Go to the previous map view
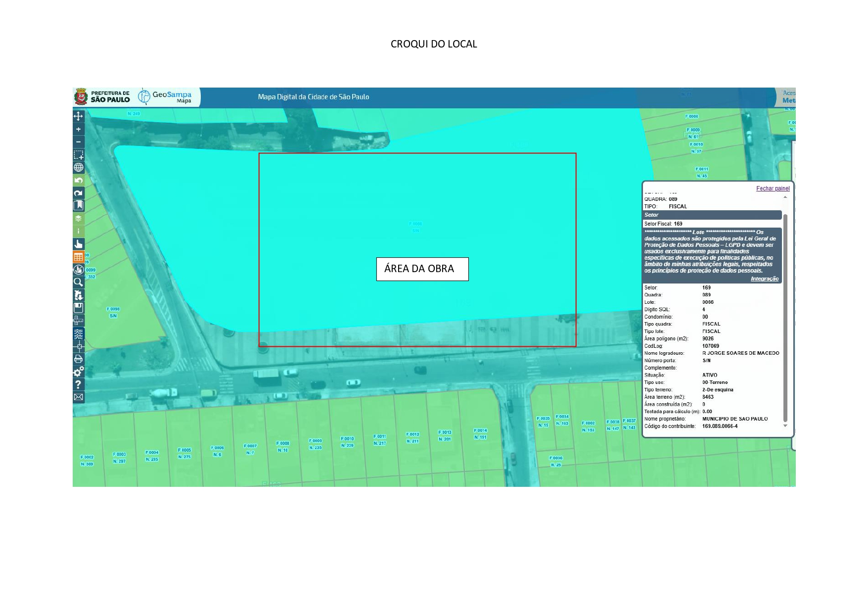The width and height of the screenshot is (868, 614). 78,180
